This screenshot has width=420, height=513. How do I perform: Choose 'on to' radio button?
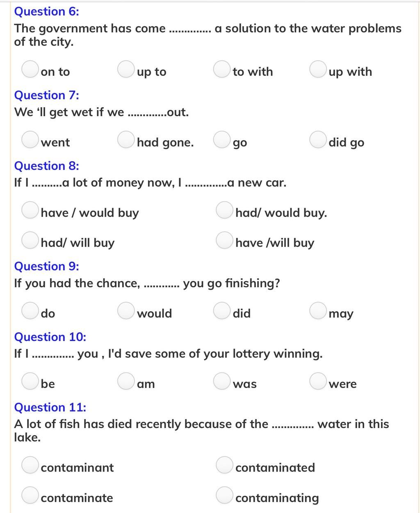[x=30, y=69]
